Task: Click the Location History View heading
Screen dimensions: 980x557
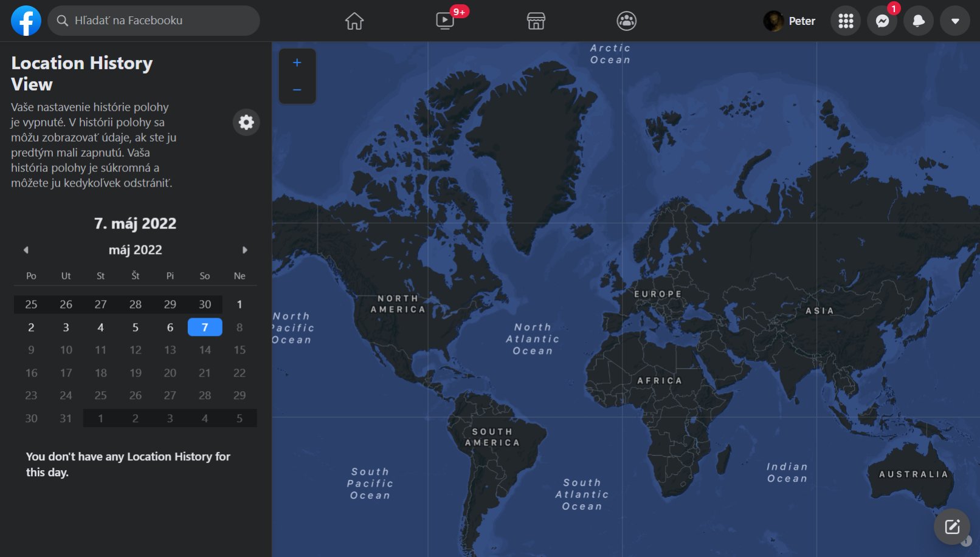Action: coord(82,73)
